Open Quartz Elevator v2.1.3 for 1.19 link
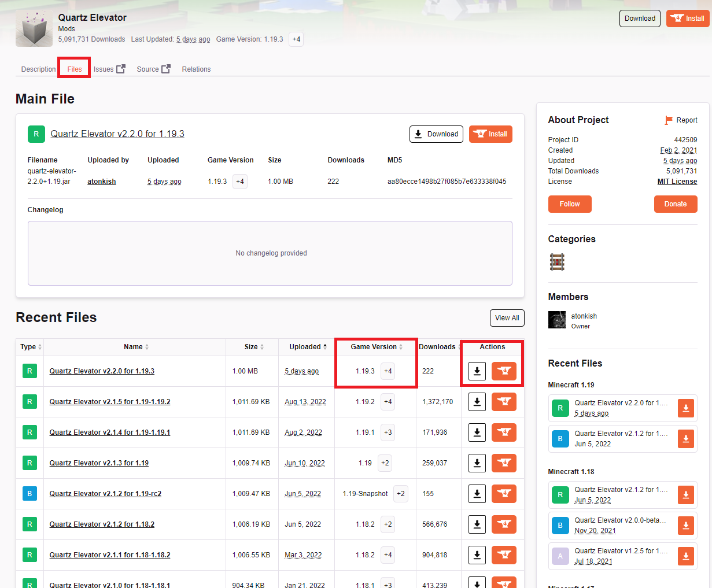 click(99, 463)
